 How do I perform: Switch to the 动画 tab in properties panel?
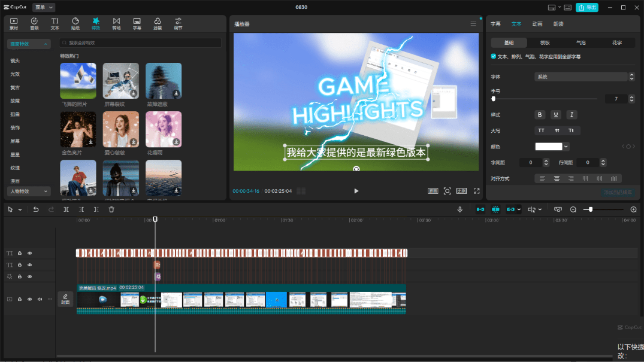[537, 24]
